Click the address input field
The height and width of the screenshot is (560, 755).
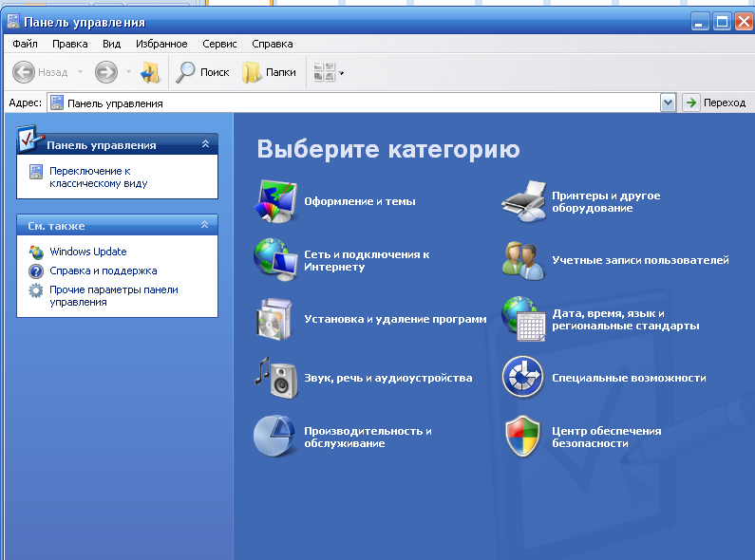361,103
